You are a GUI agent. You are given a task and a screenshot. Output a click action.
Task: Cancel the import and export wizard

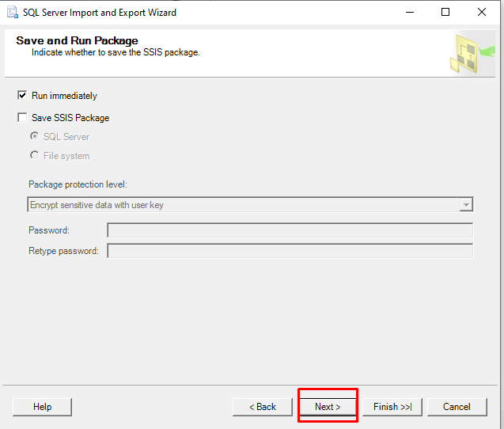[x=457, y=407]
